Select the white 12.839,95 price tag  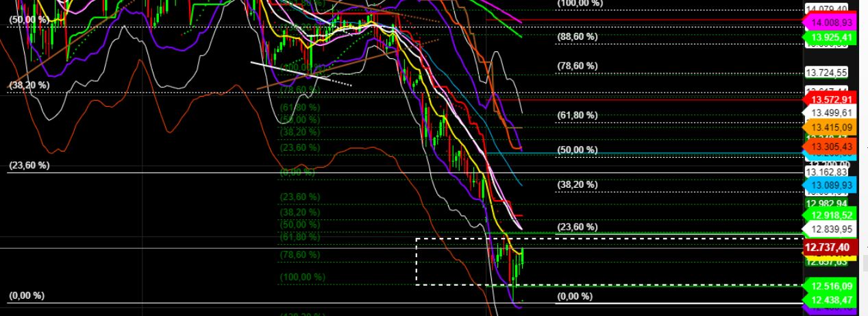(828, 229)
